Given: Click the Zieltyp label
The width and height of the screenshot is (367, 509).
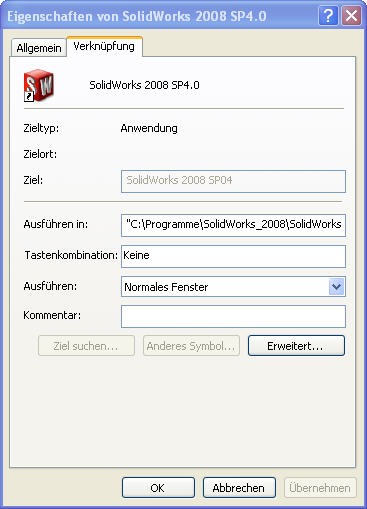Looking at the screenshot, I should tap(41, 128).
